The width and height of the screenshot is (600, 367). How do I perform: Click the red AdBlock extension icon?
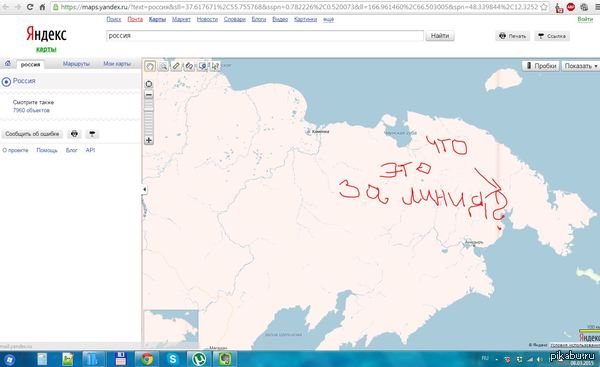[571, 7]
